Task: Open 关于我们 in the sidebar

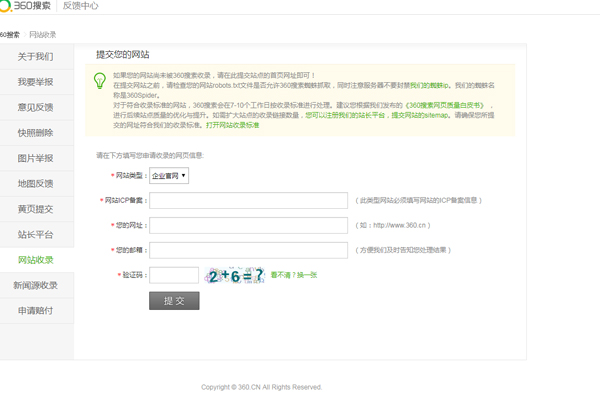Action: pos(36,56)
